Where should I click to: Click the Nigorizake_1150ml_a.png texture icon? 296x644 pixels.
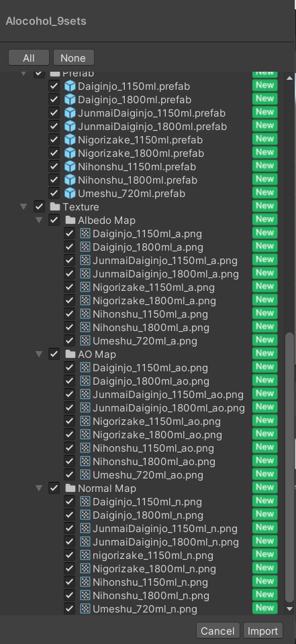[x=85, y=287]
